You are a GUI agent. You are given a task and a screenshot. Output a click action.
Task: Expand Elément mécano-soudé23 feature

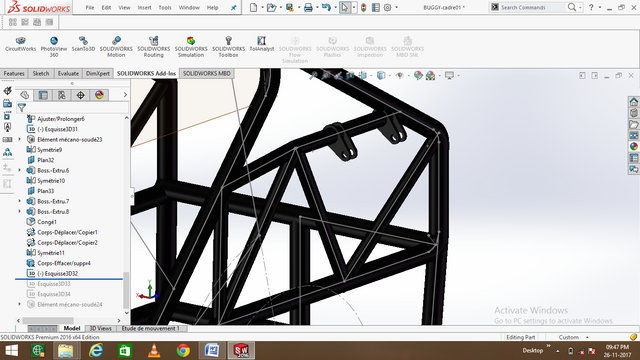19,139
